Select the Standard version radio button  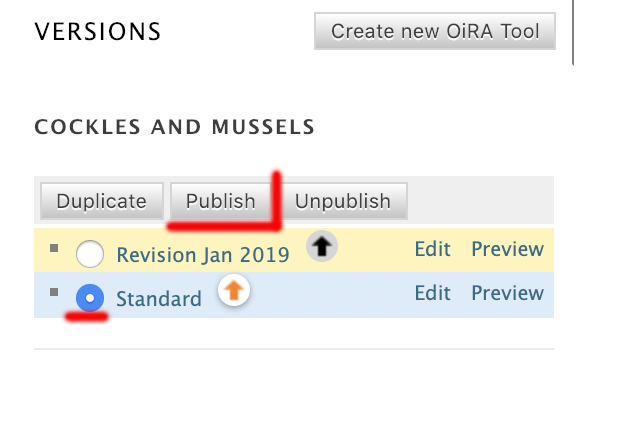tap(90, 298)
